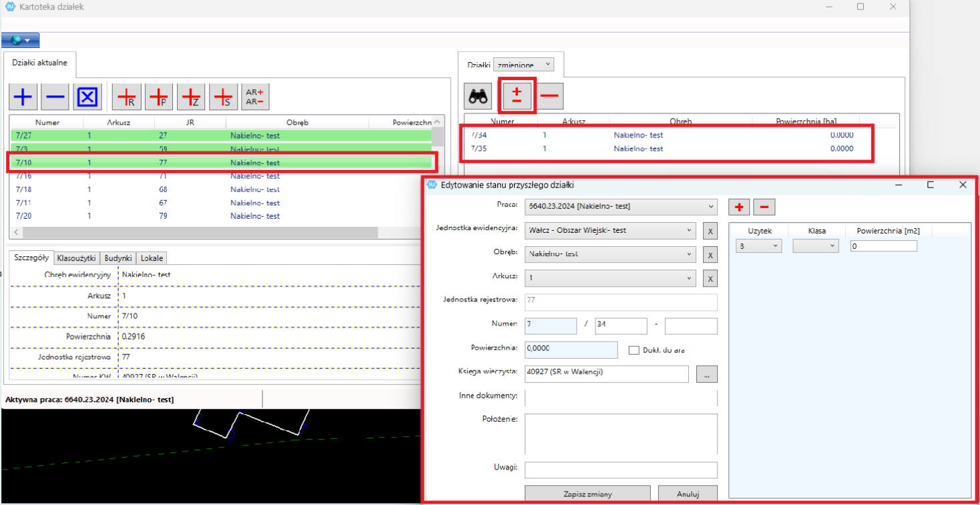Click the AR+ / AR- icon
This screenshot has height=505, width=980.
coord(255,97)
